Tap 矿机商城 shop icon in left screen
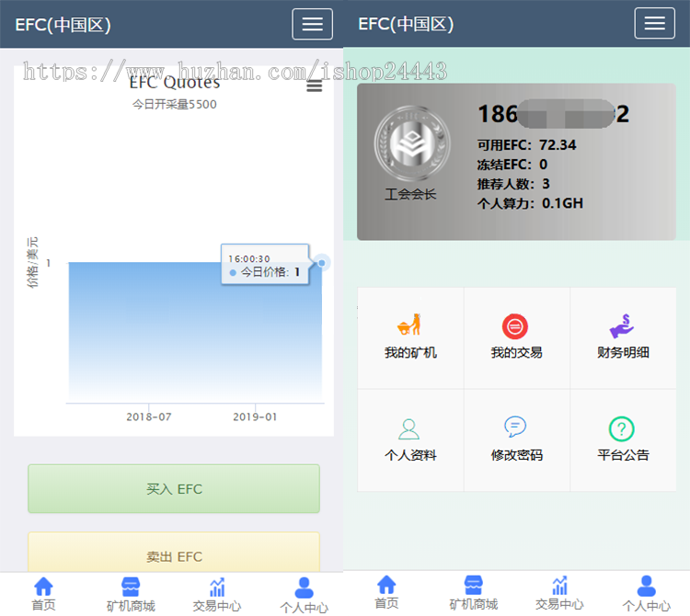The height and width of the screenshot is (616, 690). (131, 587)
